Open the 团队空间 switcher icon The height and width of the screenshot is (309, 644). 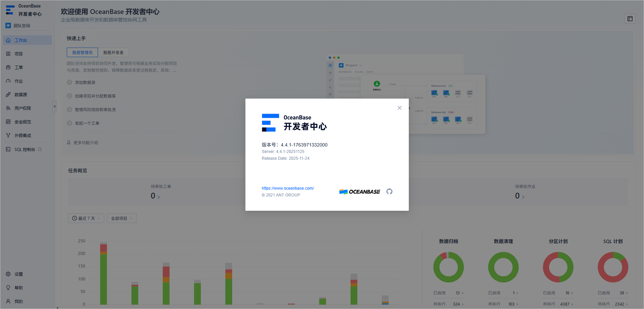[8, 25]
